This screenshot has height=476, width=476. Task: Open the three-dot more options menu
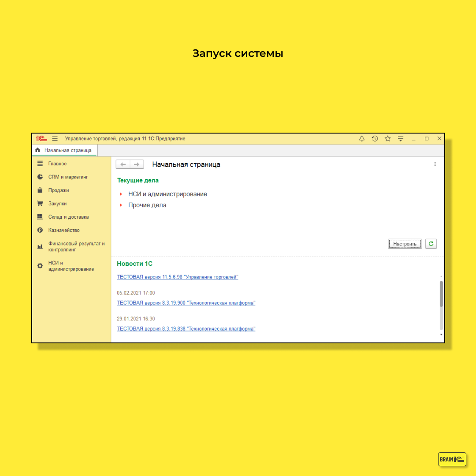pyautogui.click(x=435, y=164)
